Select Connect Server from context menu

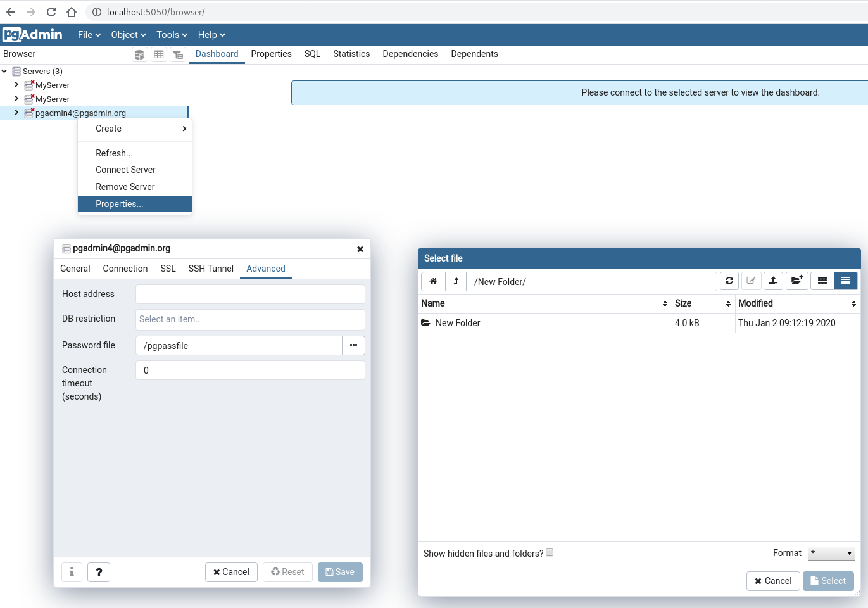tap(125, 170)
